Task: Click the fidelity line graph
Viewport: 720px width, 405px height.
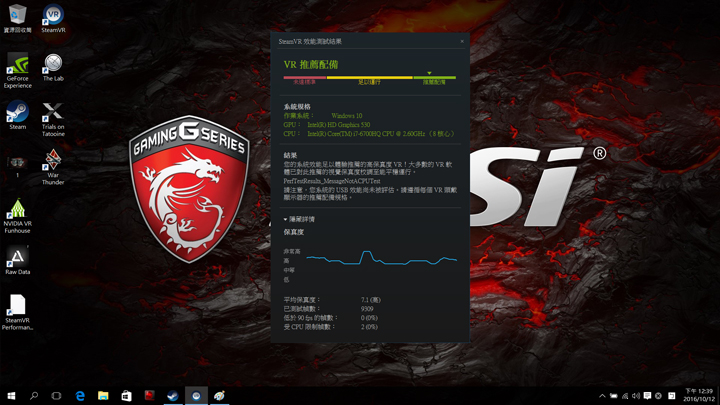Action: (x=382, y=259)
